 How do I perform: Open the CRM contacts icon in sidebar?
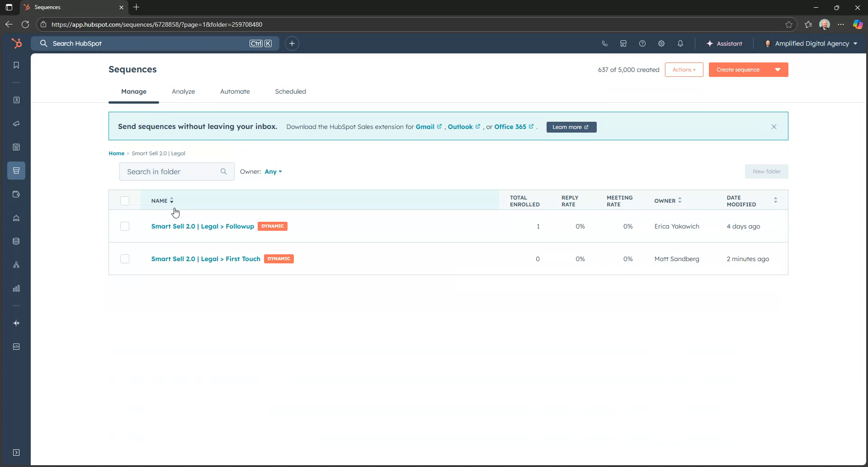click(16, 100)
